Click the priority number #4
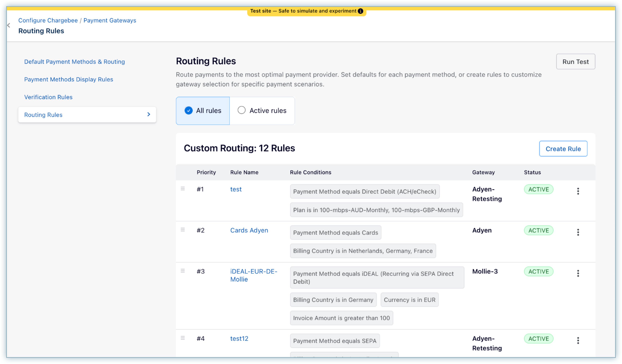The height and width of the screenshot is (364, 622). pyautogui.click(x=201, y=339)
